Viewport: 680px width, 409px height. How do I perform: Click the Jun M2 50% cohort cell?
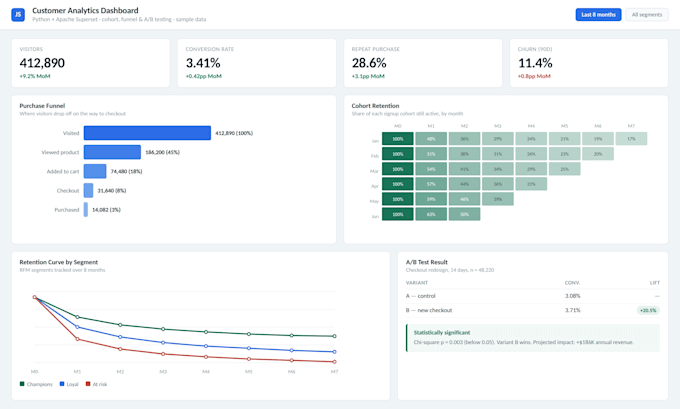click(x=464, y=214)
